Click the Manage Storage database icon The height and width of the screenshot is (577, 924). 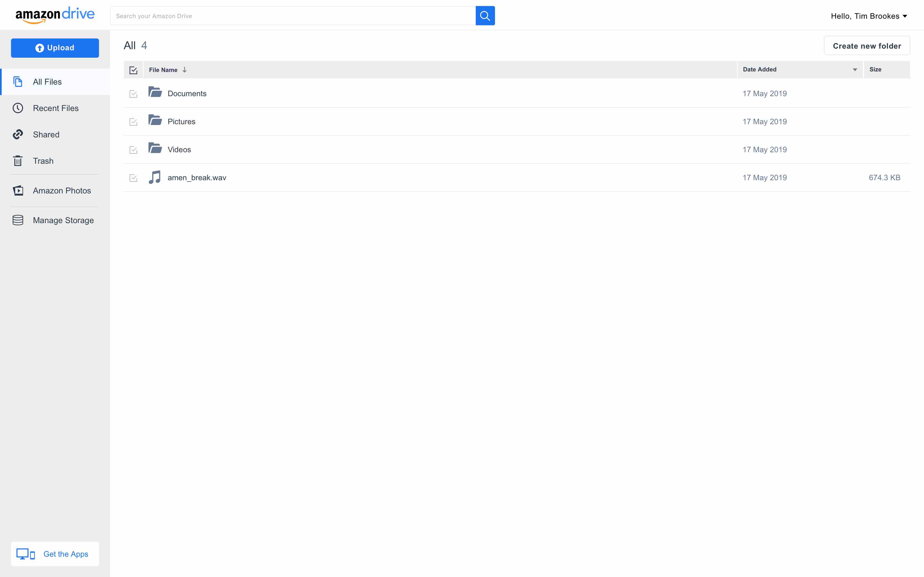click(x=18, y=220)
